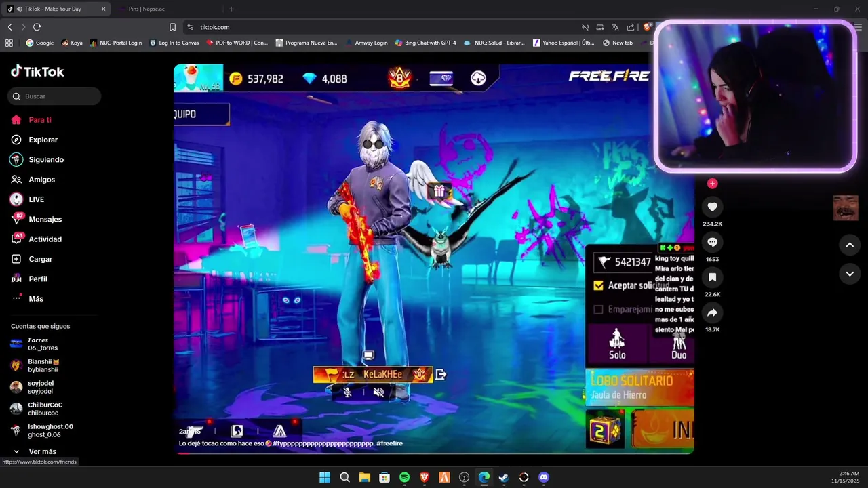
Task: Open the New tab bookmark
Action: click(x=617, y=43)
